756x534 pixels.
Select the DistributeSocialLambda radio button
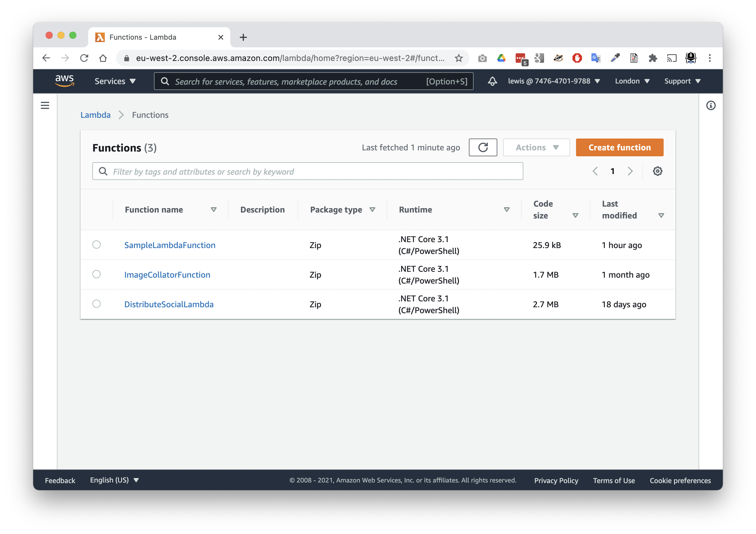tap(96, 304)
